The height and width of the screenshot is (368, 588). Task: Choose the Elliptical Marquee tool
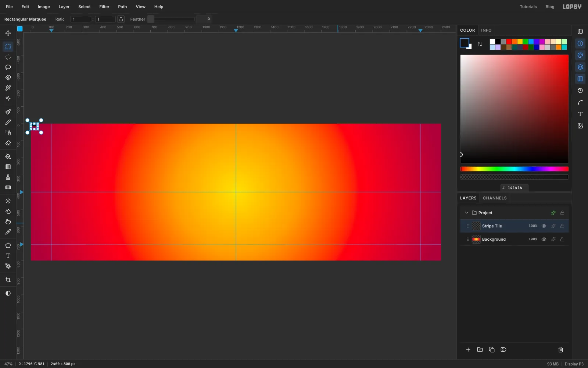(x=8, y=57)
